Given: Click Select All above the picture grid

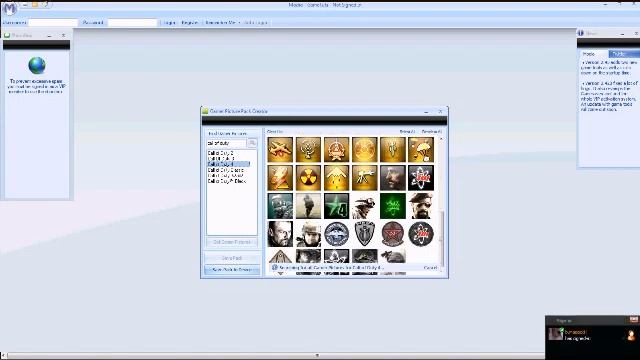Looking at the screenshot, I should point(407,131).
